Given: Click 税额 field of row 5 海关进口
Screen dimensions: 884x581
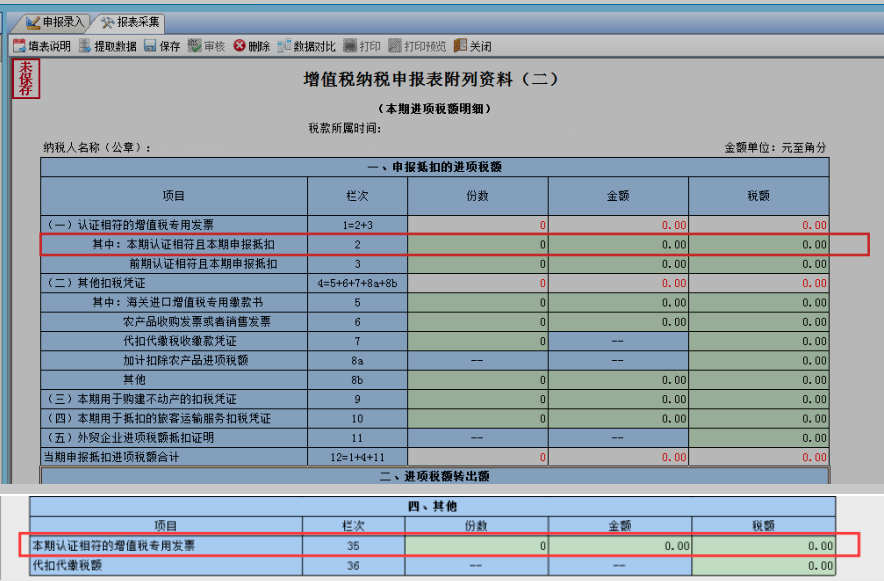Looking at the screenshot, I should [x=759, y=303].
